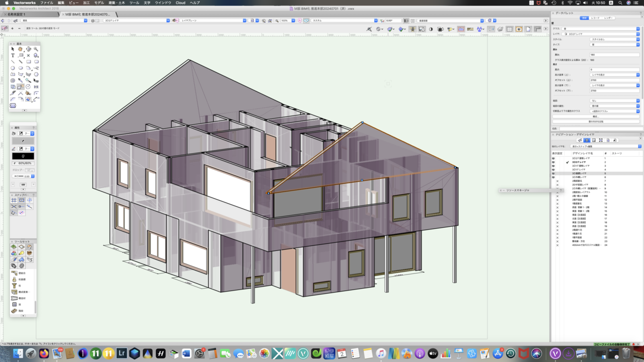Switch to レコード tab in Data palette
Viewport: 644px width, 362px height.
(x=596, y=18)
